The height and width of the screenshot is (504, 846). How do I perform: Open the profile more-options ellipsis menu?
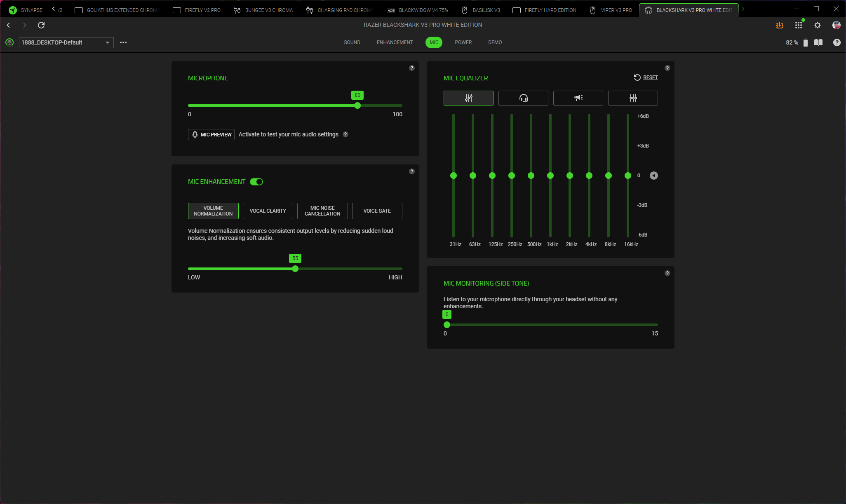coord(123,42)
